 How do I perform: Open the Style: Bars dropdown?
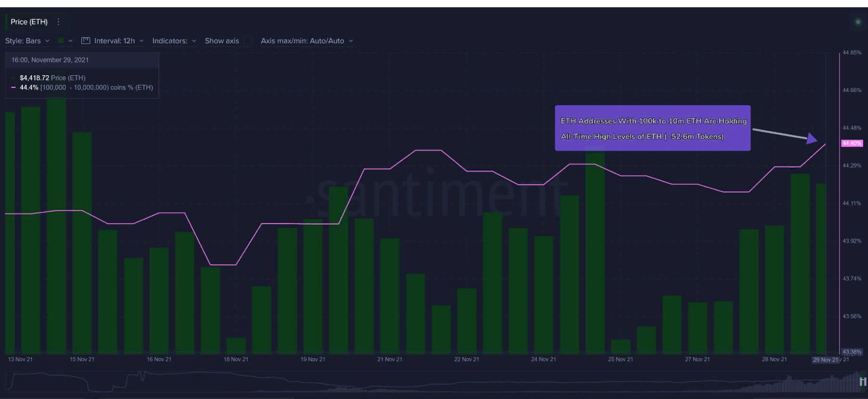27,41
